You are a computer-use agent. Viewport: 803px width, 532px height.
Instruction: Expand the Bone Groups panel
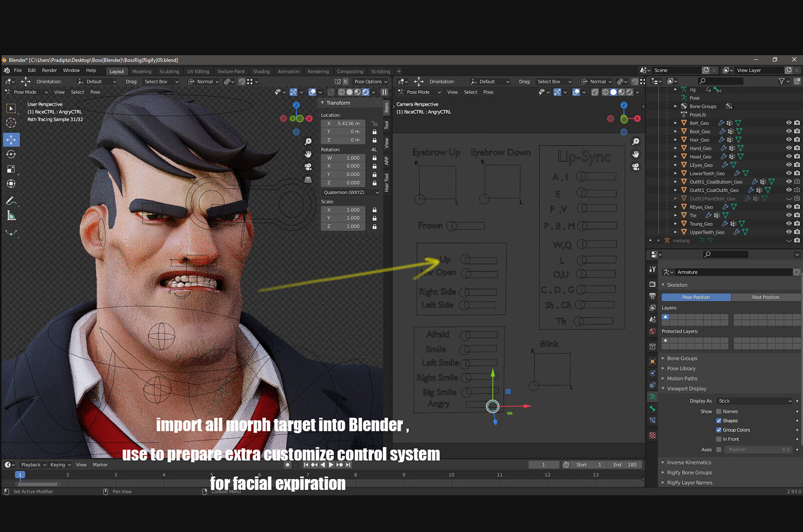click(682, 358)
